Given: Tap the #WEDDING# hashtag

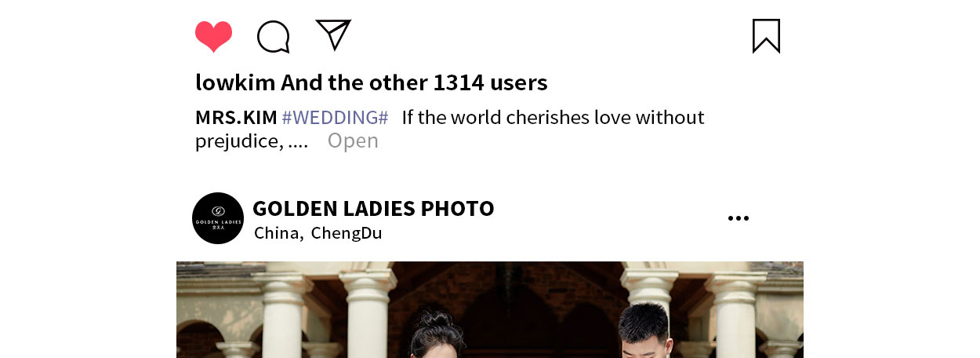Looking at the screenshot, I should [x=335, y=118].
